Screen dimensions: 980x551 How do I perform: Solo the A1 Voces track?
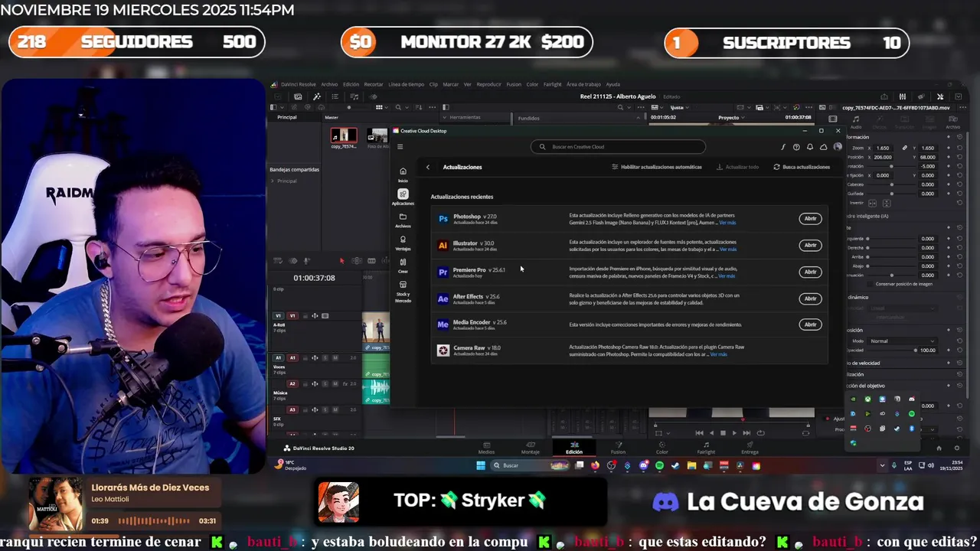click(325, 357)
